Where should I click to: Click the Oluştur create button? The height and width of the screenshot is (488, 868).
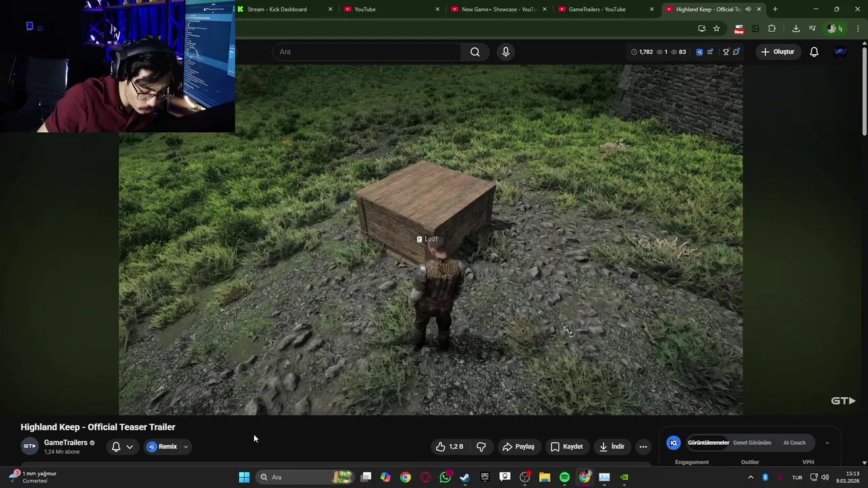(x=777, y=52)
